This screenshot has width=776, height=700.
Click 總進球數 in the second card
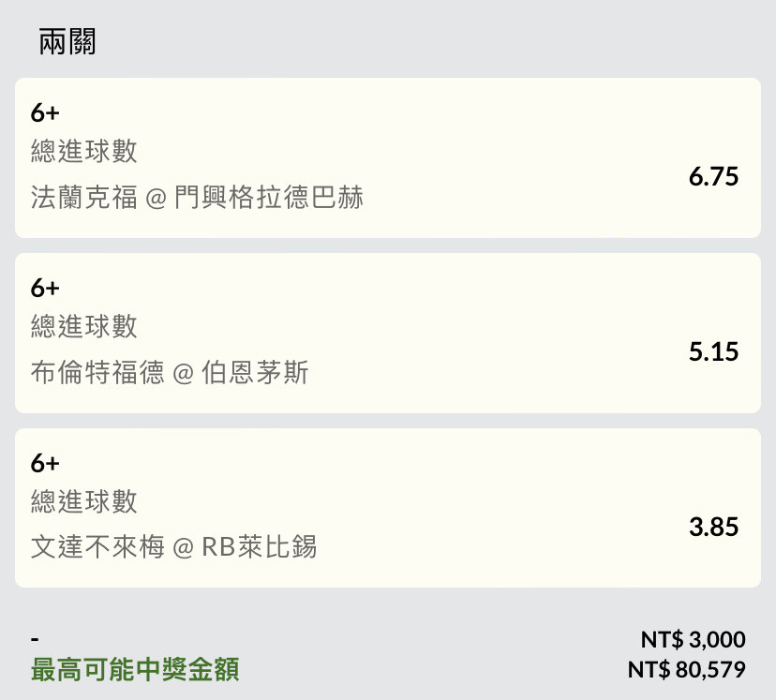83,326
